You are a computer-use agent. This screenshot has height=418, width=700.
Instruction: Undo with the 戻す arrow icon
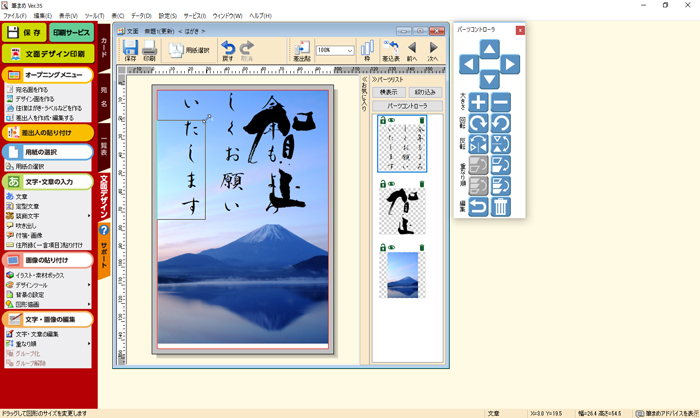click(x=228, y=49)
